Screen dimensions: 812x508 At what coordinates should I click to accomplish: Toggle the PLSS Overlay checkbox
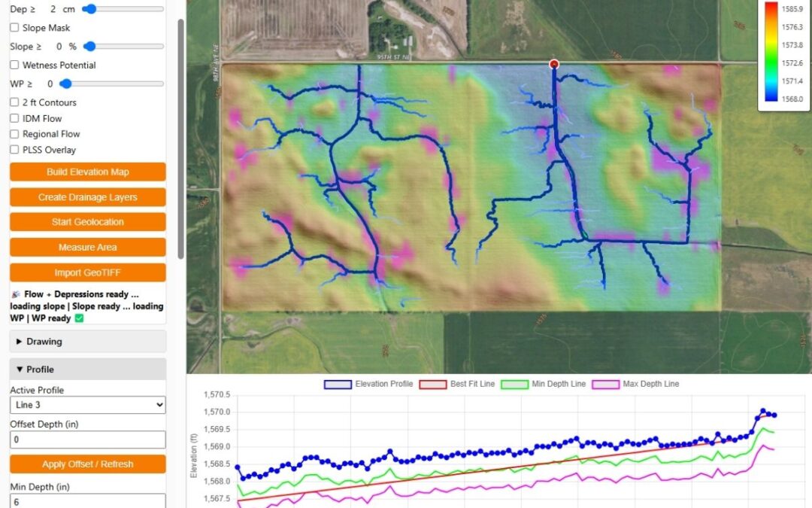(14, 150)
